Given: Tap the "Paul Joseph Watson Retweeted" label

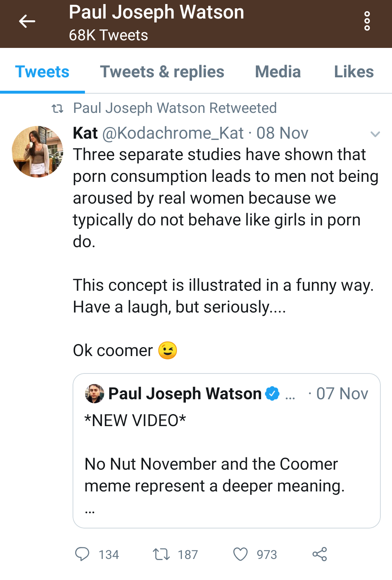Looking at the screenshot, I should pyautogui.click(x=175, y=108).
